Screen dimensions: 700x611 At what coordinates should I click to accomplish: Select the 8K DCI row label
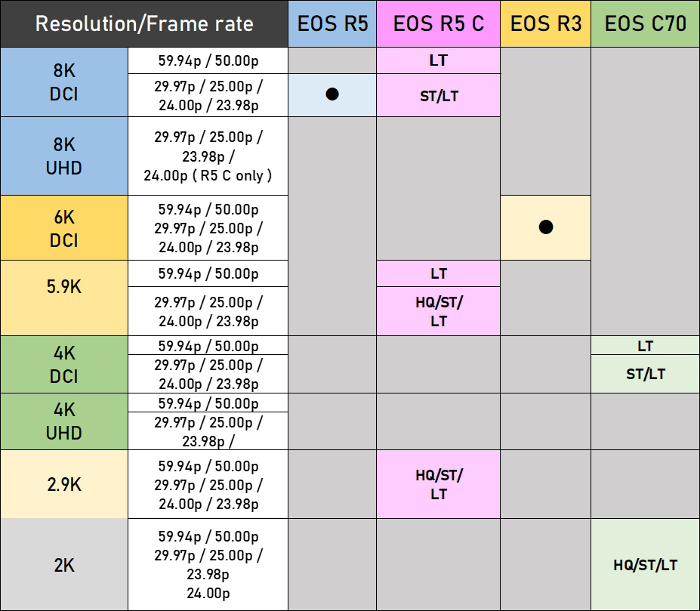pyautogui.click(x=64, y=82)
